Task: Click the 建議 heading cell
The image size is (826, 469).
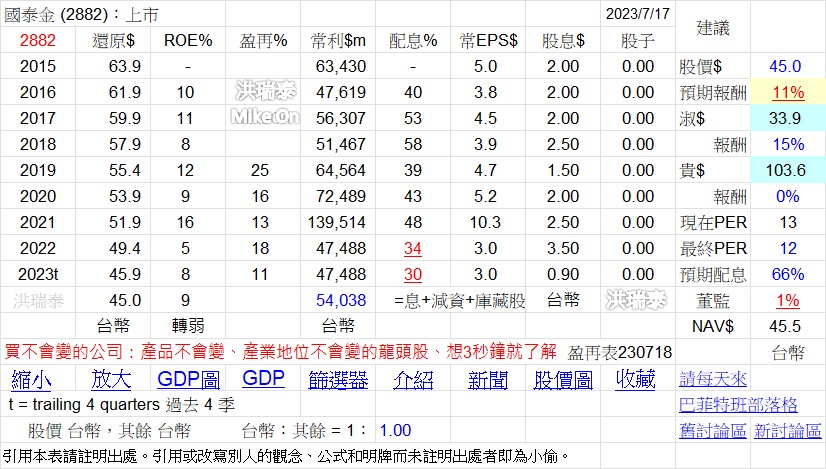Action: [713, 27]
